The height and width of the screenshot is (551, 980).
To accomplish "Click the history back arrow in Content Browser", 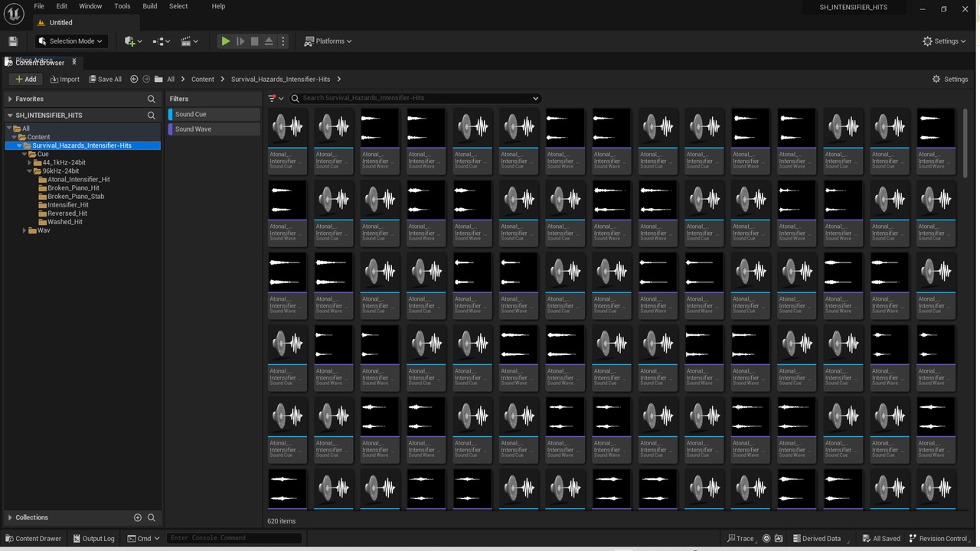I will click(134, 79).
